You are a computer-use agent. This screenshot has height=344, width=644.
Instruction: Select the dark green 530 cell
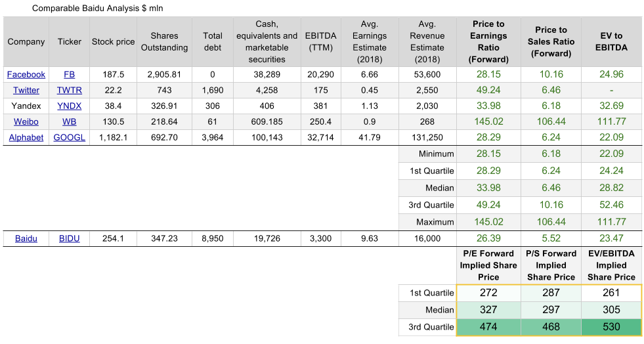611,327
